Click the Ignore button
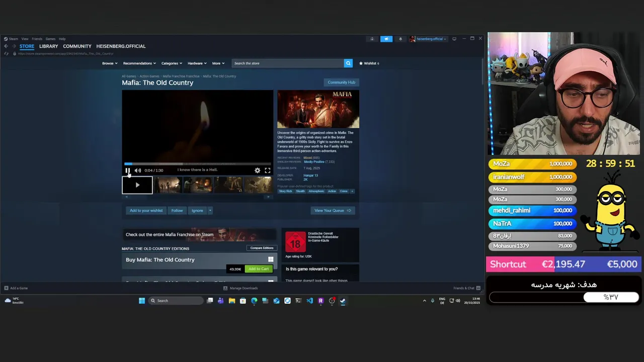Image resolution: width=644 pixels, height=362 pixels. (x=197, y=211)
